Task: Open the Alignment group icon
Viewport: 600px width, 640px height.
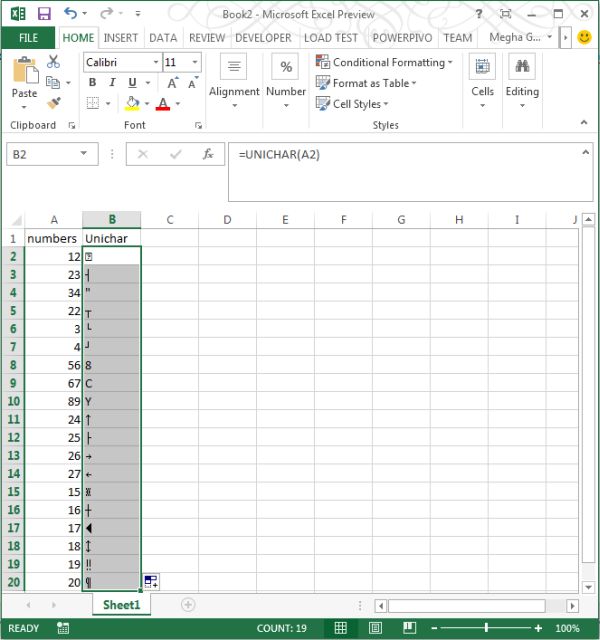Action: pyautogui.click(x=233, y=66)
